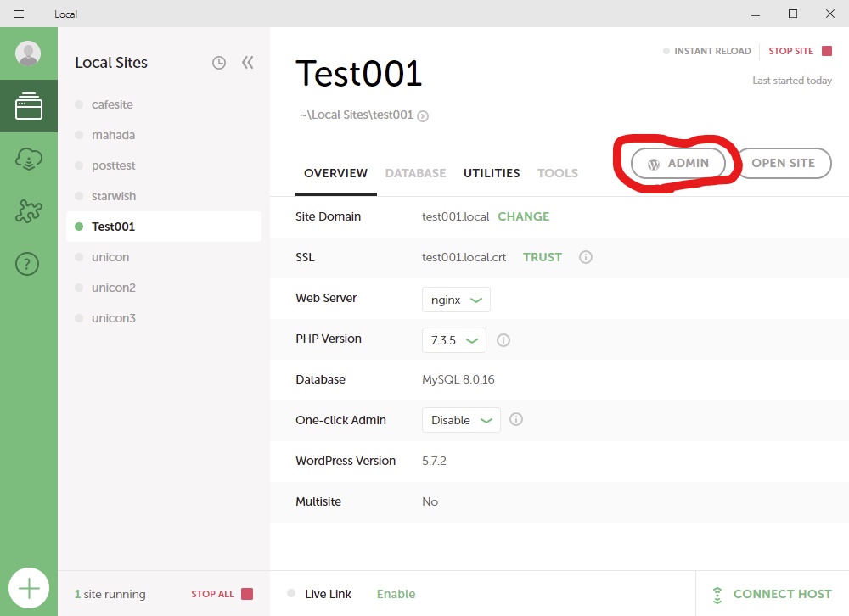This screenshot has width=849, height=616.
Task: Switch to the Overview tab
Action: (335, 173)
